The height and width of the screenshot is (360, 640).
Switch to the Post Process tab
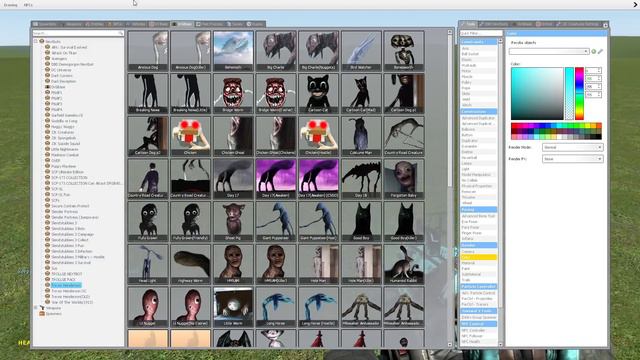pyautogui.click(x=210, y=24)
